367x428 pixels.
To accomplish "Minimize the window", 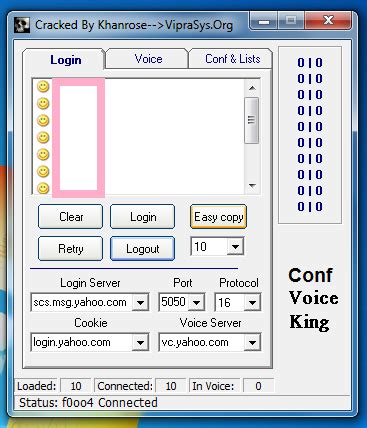I will [264, 22].
